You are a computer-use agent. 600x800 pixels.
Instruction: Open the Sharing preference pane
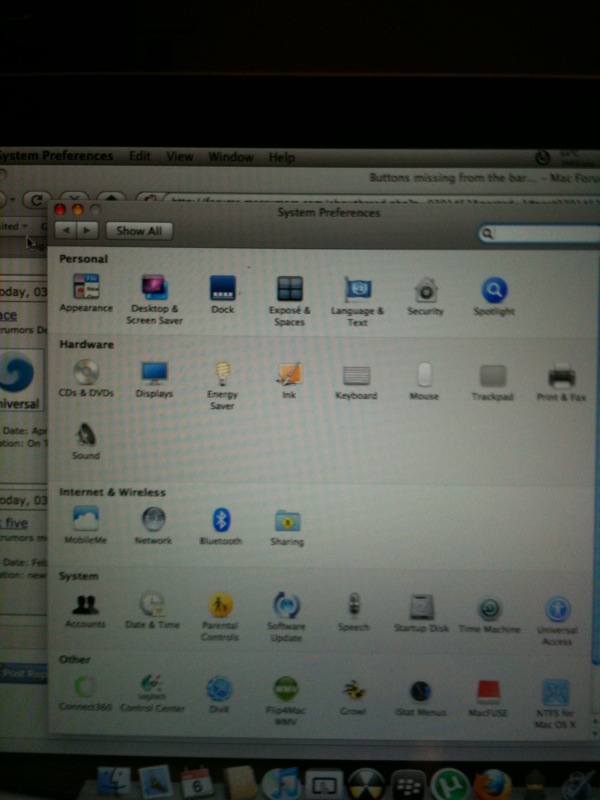[287, 528]
